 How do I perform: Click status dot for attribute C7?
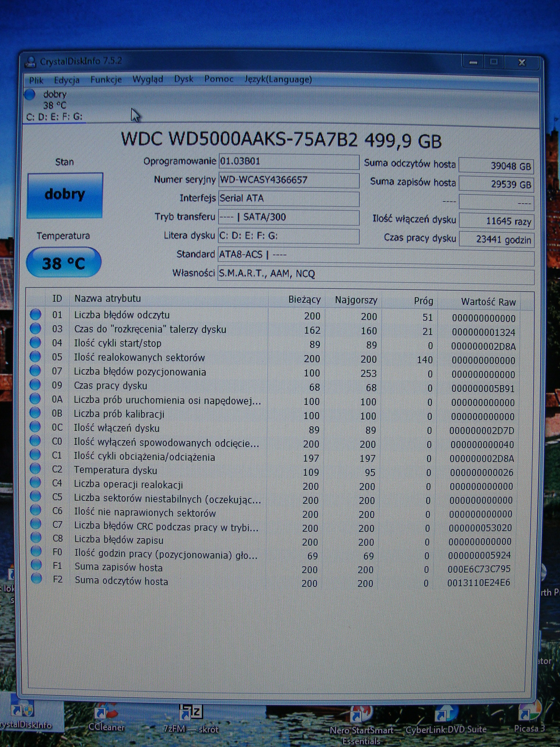click(x=36, y=524)
